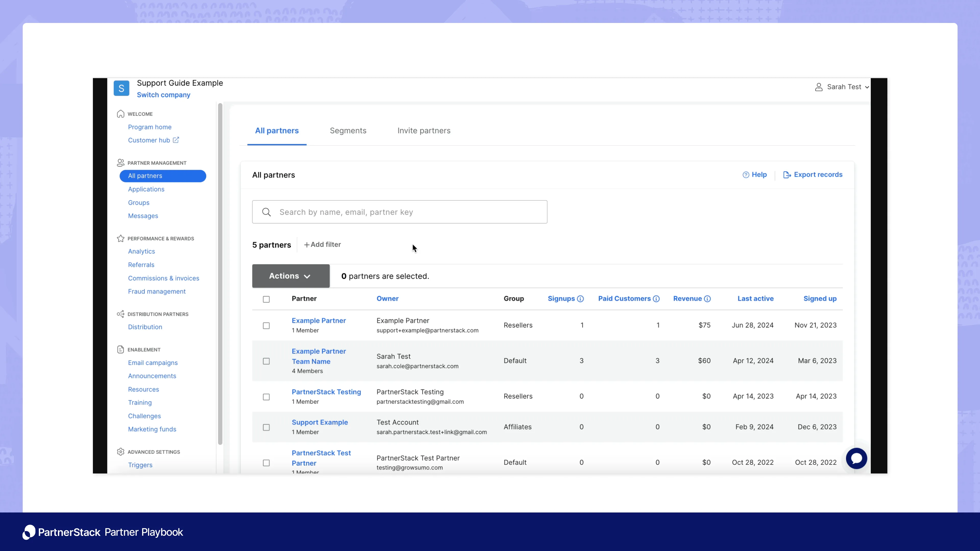Click the Customer hub external link icon

coord(176,140)
